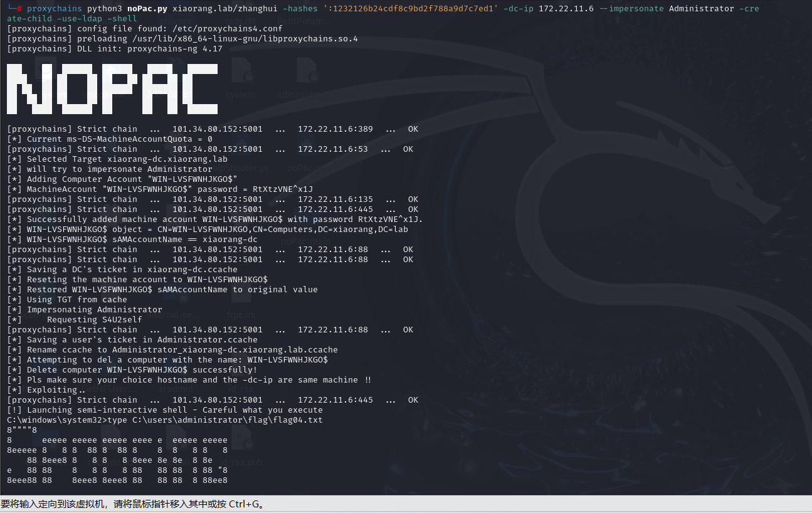The image size is (812, 513).
Task: Click the 'ate-child -use-ldap -shell' wrapped command line
Action: click(x=72, y=19)
